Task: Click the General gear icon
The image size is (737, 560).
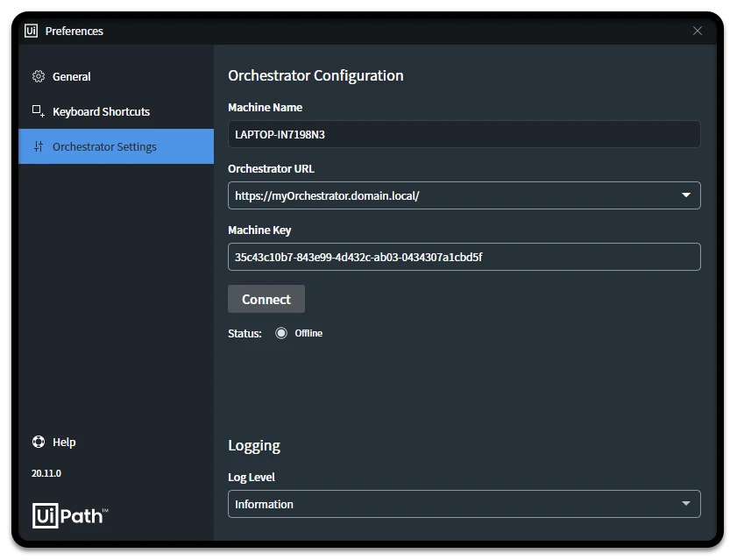Action: (39, 76)
